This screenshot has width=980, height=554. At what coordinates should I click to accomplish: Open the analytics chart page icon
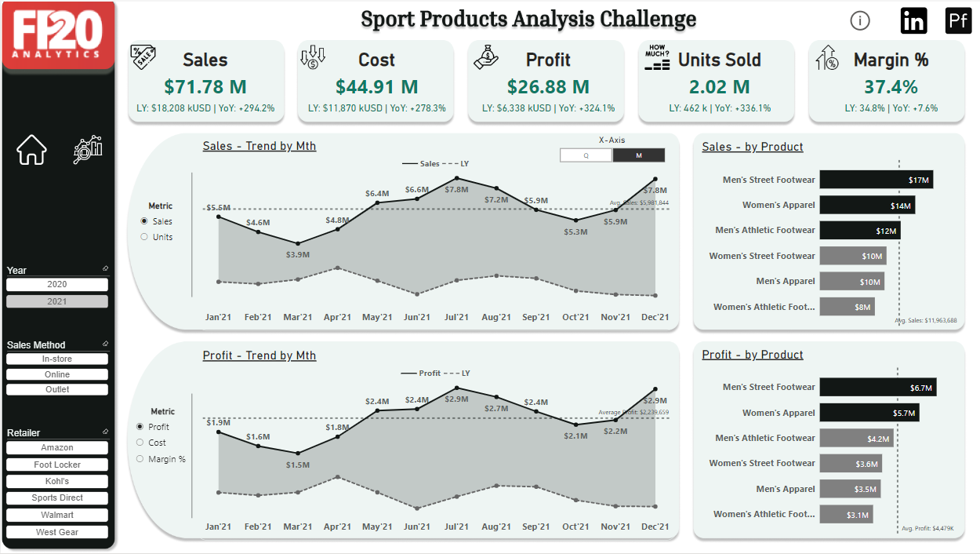(88, 149)
